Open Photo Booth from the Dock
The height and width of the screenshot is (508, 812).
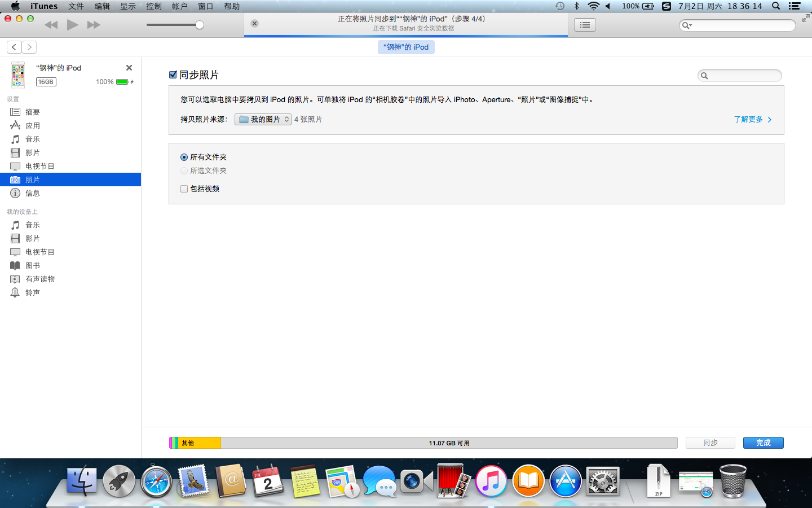(454, 481)
